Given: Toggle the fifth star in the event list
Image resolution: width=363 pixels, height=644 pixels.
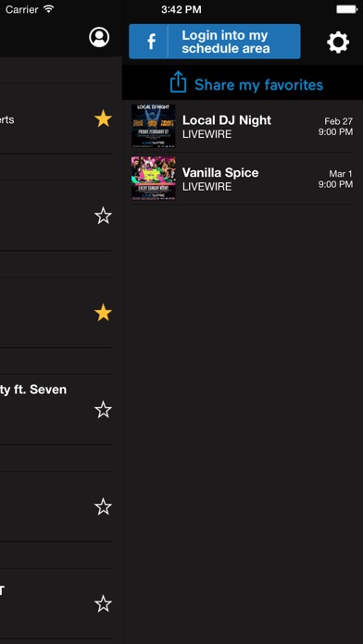Looking at the screenshot, I should 103,507.
